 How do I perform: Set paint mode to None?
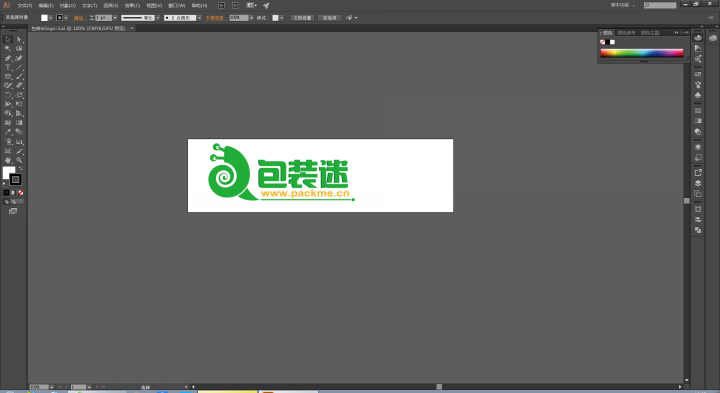[x=21, y=193]
